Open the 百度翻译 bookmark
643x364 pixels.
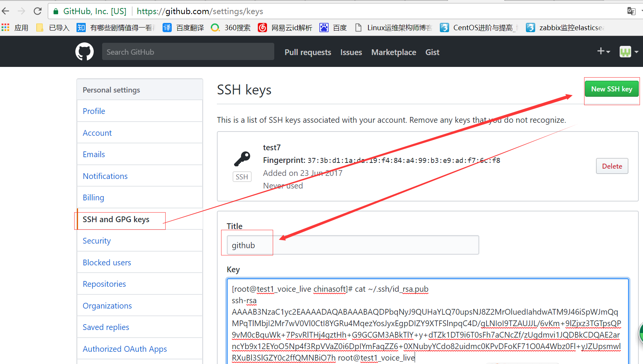coord(183,28)
